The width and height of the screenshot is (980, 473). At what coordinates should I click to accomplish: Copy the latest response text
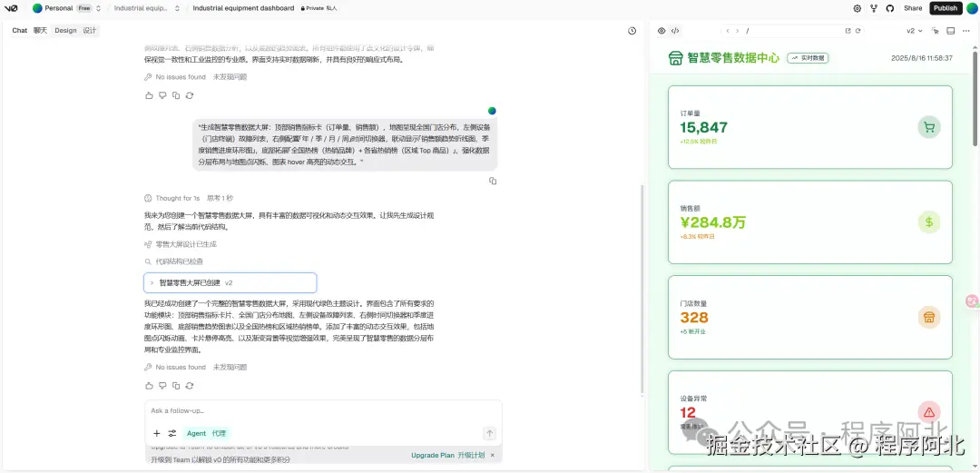[x=176, y=386]
